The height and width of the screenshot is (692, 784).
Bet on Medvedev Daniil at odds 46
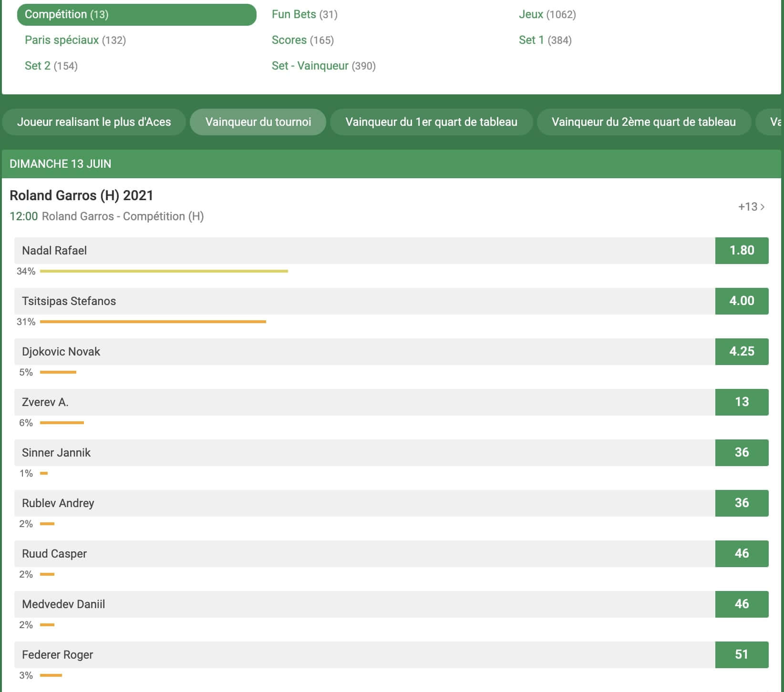click(742, 604)
